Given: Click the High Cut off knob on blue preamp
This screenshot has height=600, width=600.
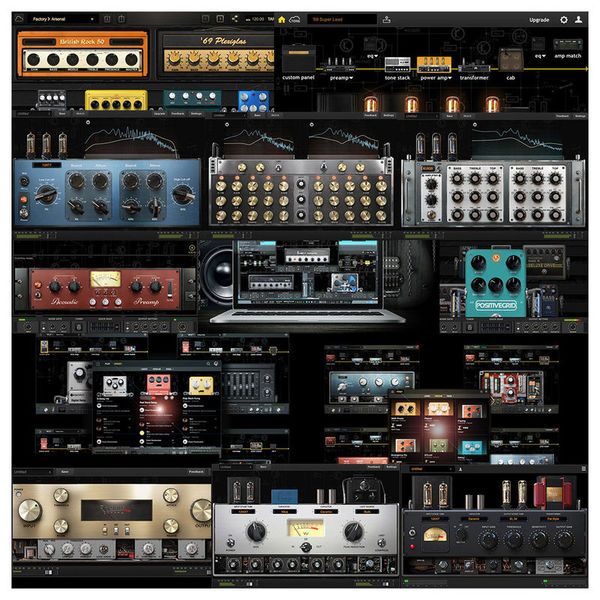Looking at the screenshot, I should click(183, 194).
